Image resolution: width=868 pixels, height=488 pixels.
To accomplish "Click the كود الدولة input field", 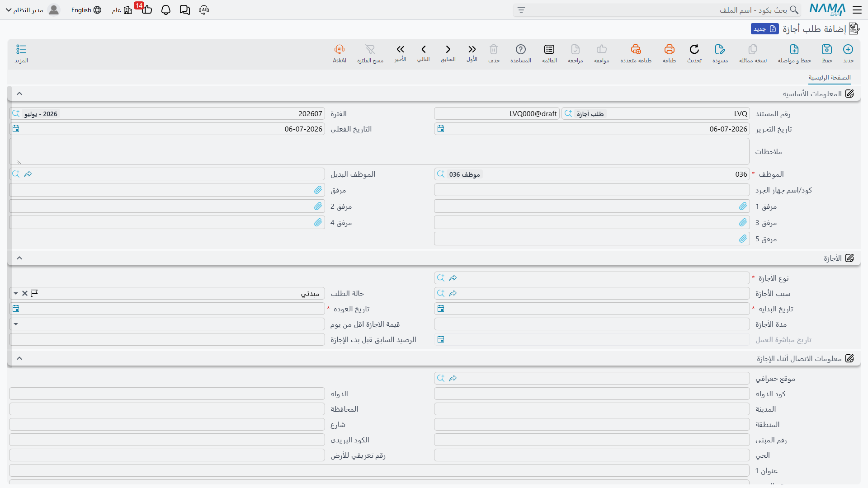I will click(592, 394).
